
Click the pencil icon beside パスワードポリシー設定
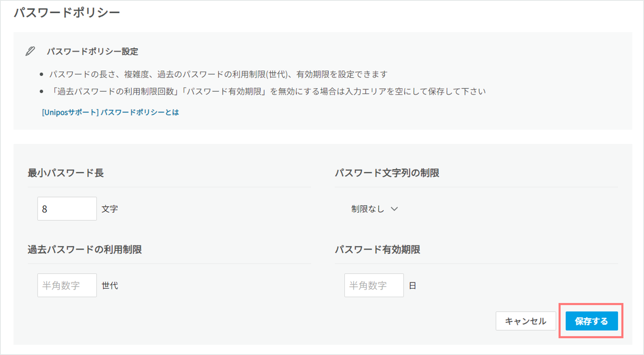[30, 51]
